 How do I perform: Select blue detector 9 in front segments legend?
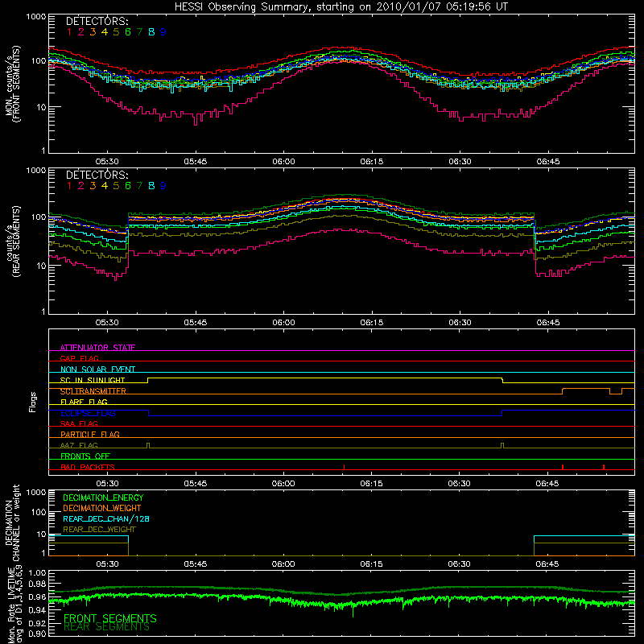[163, 32]
